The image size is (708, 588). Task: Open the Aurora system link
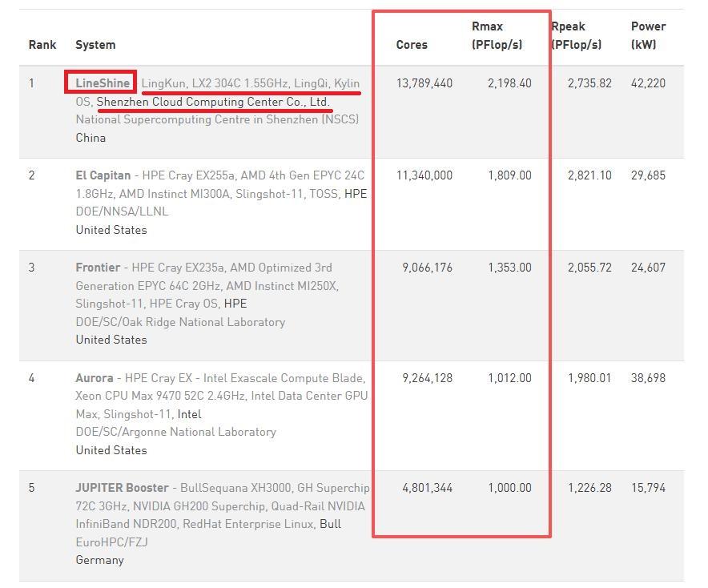click(x=95, y=378)
